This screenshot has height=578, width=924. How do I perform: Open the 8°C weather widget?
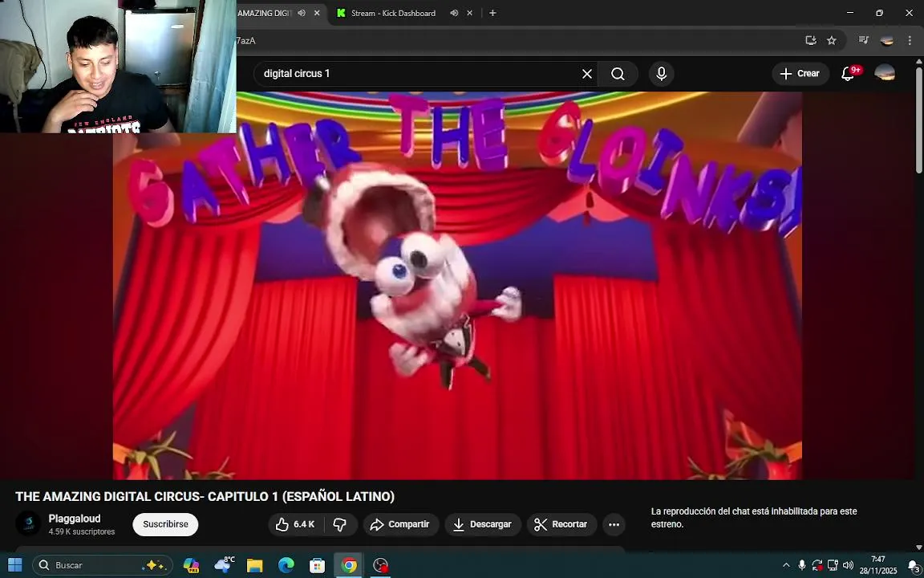click(x=223, y=565)
